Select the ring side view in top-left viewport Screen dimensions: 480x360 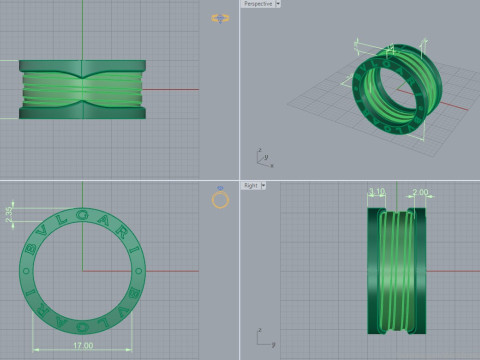pos(82,89)
